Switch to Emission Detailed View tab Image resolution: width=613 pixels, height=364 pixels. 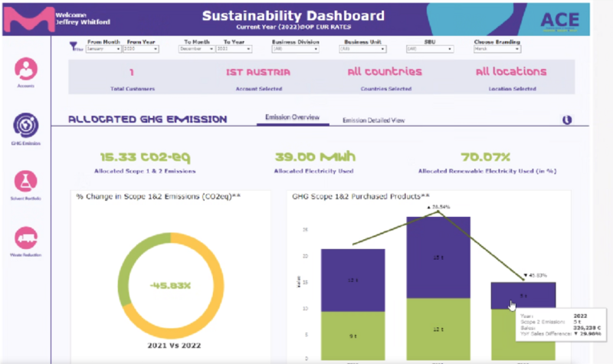pos(372,120)
